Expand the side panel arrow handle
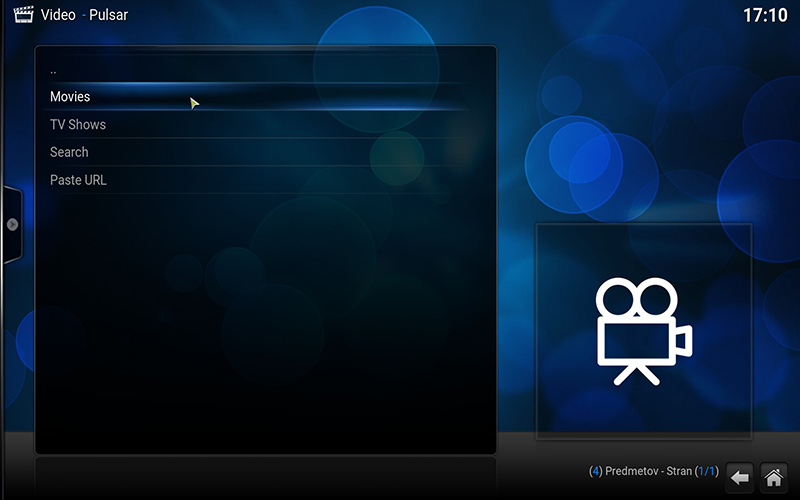The image size is (800, 500). click(x=13, y=224)
